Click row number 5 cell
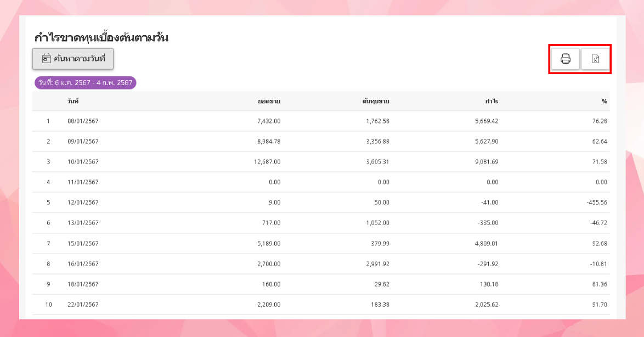Image resolution: width=644 pixels, height=337 pixels. (48, 203)
